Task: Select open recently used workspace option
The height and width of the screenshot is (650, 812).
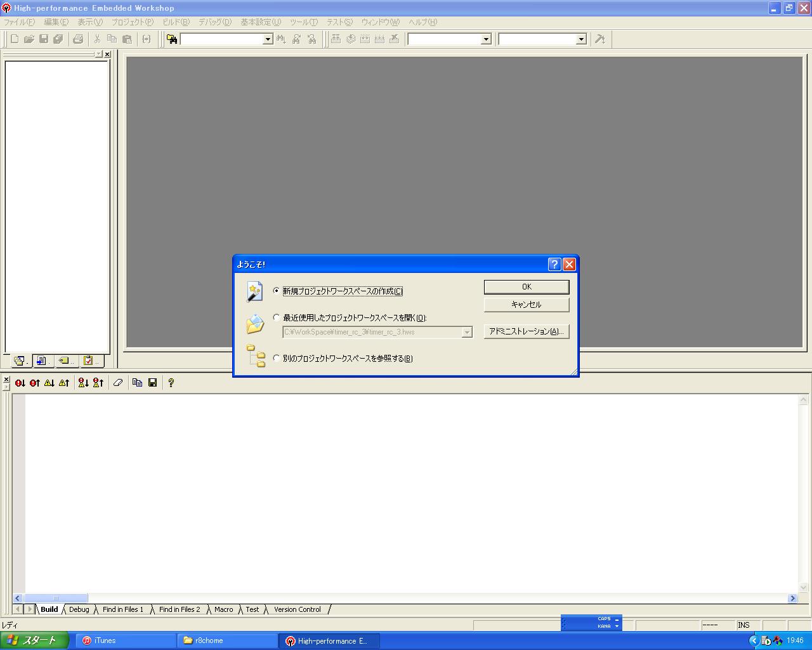Action: pos(276,317)
